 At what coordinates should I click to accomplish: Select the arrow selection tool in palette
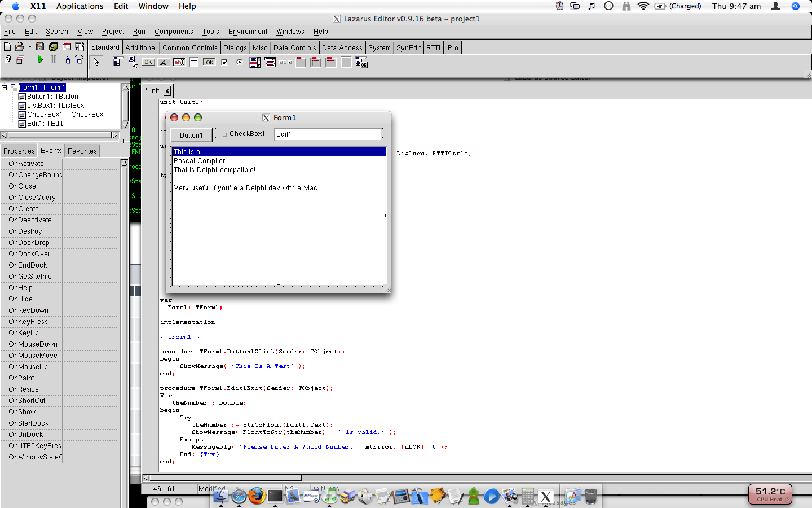96,62
